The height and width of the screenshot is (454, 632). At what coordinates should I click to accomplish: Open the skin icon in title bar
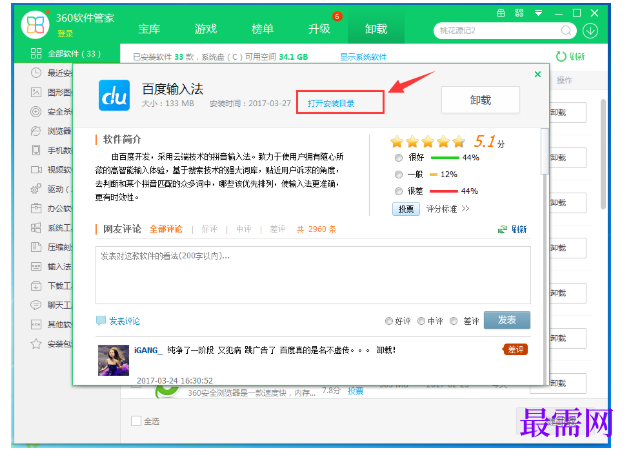(x=501, y=13)
